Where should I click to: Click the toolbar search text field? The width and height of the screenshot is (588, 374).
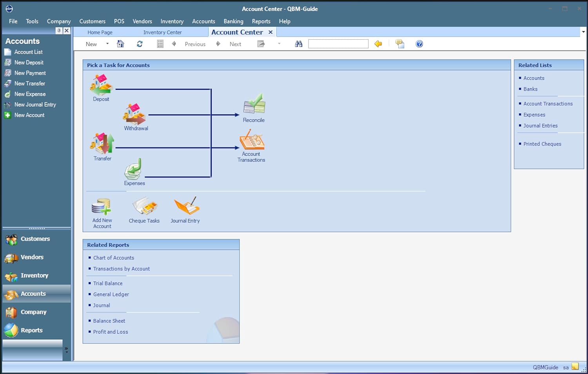[x=338, y=44]
